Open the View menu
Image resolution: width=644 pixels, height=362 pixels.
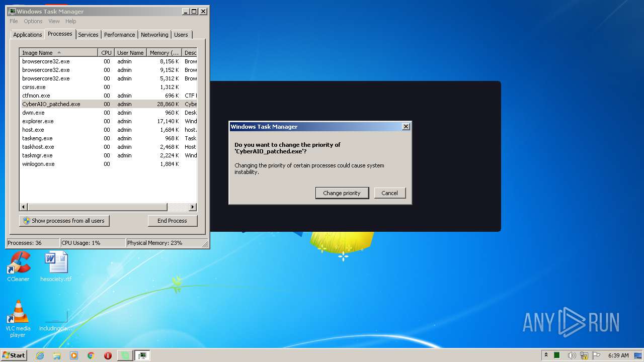coord(54,21)
